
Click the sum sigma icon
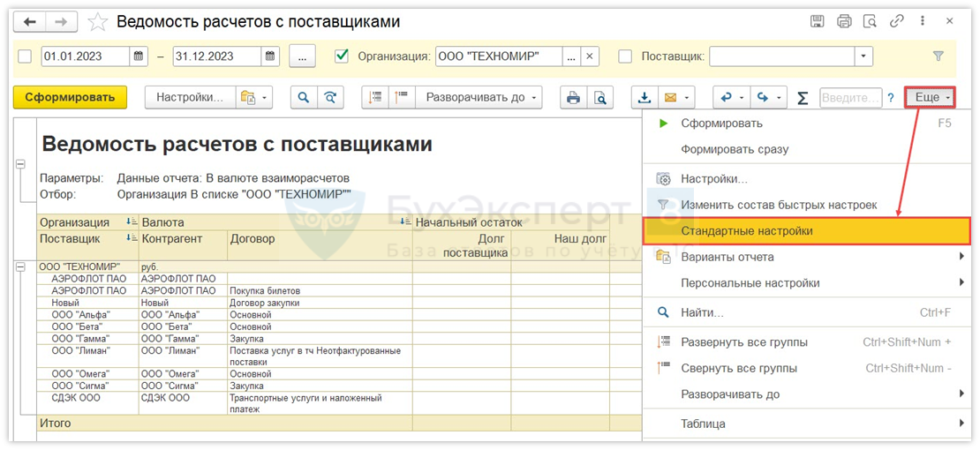click(x=803, y=98)
